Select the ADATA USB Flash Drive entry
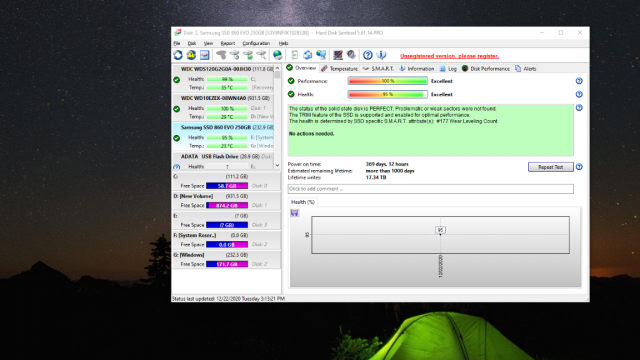 point(223,161)
